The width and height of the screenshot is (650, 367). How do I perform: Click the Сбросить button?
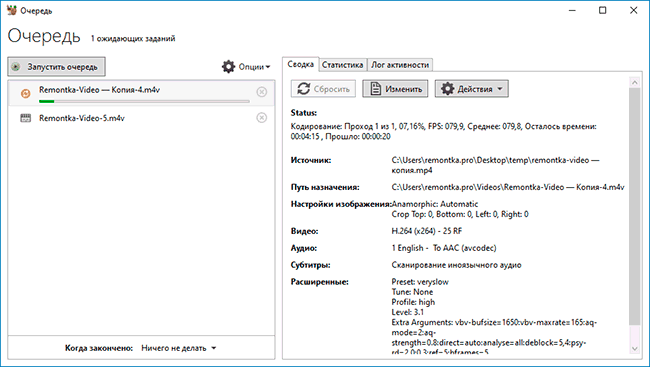point(323,89)
